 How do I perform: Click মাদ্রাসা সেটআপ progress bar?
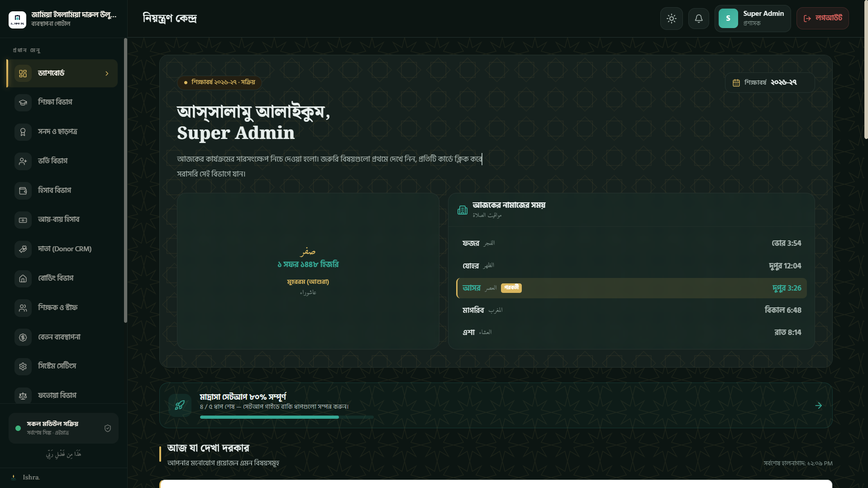[x=287, y=417]
